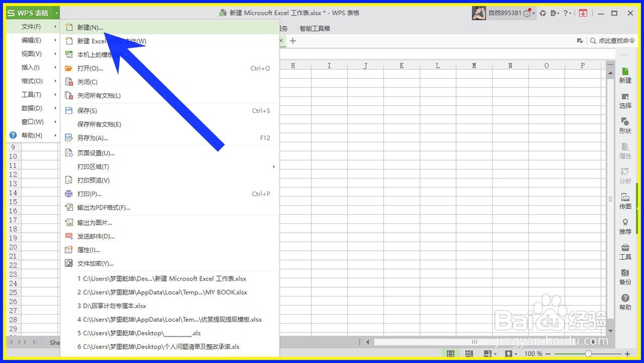Click the 打印预览(V) icon
Screen dimensions: 644x363
69,180
